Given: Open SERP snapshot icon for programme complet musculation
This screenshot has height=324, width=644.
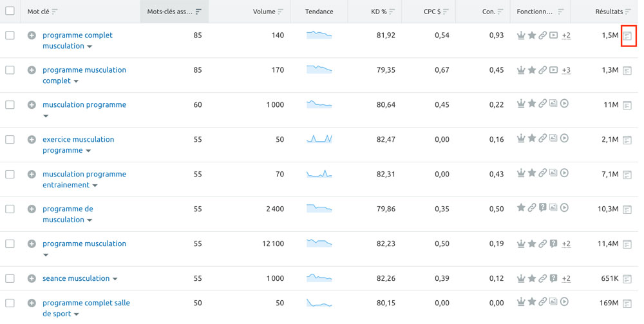Looking at the screenshot, I should (627, 36).
